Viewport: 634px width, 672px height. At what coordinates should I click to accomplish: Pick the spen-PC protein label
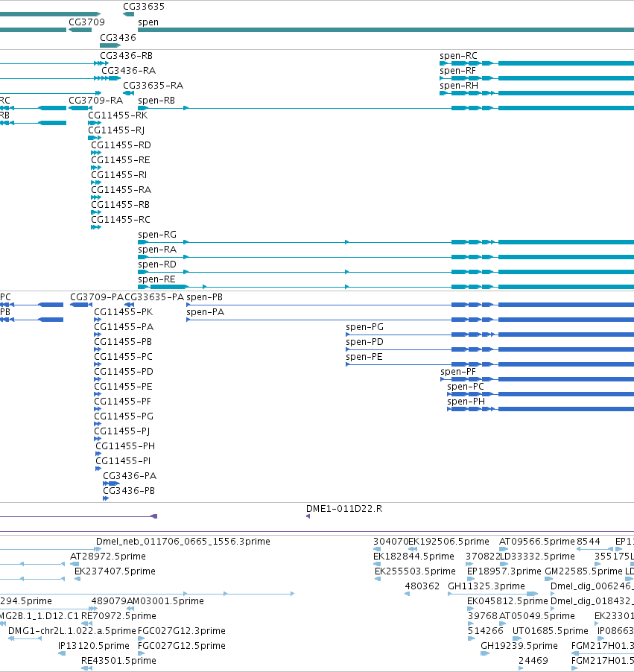466,387
